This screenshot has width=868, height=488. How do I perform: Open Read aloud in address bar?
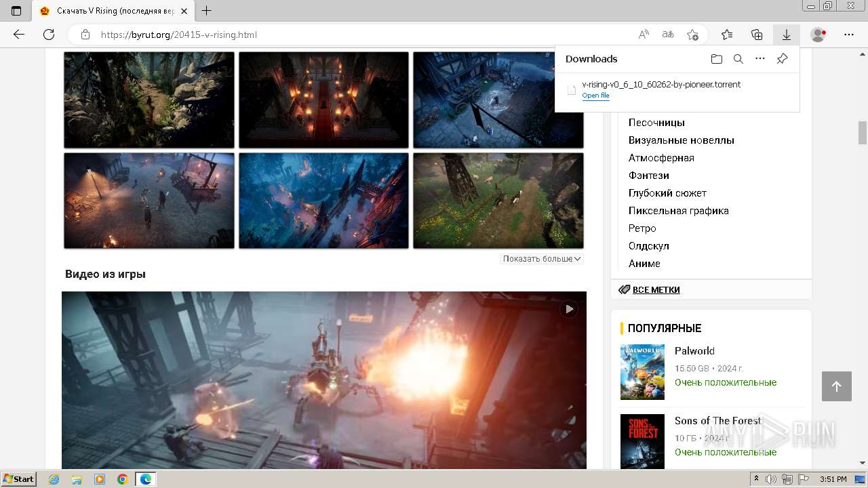[x=644, y=35]
